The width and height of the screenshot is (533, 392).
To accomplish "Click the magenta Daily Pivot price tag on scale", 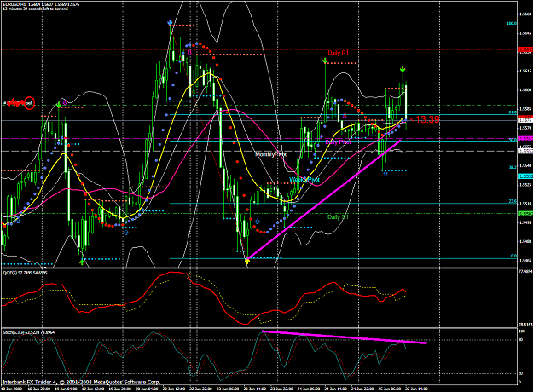I will point(525,139).
